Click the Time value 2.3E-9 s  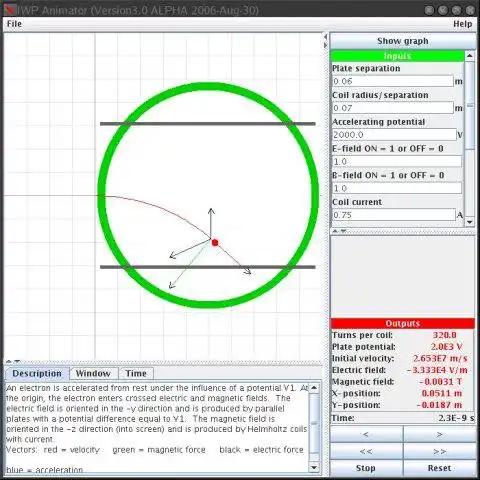coord(456,418)
